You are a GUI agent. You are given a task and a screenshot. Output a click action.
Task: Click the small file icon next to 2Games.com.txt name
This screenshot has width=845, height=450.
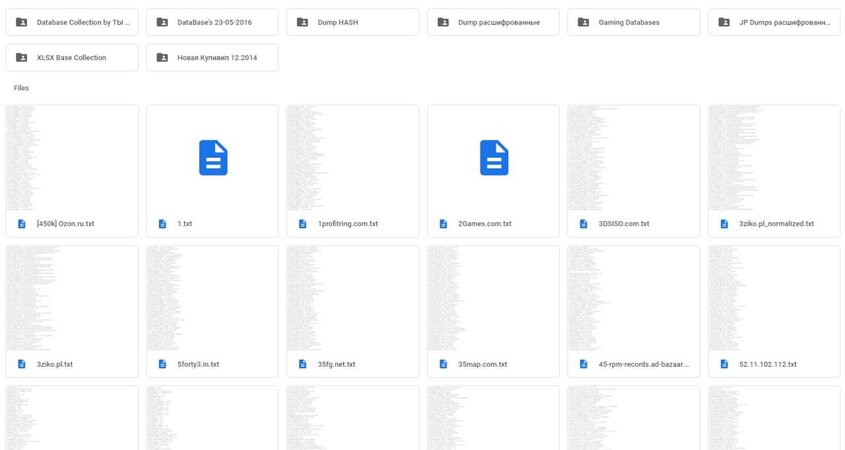[443, 224]
